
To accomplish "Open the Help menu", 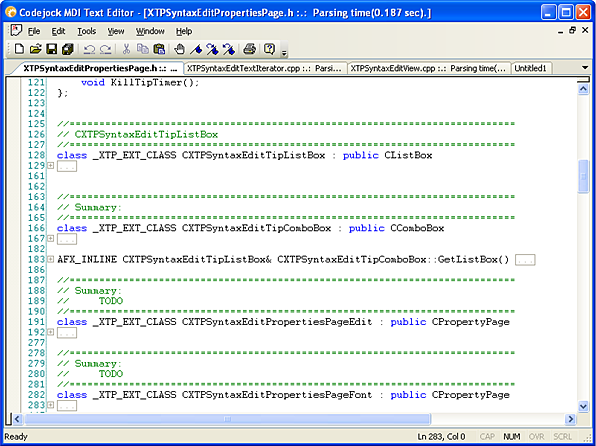I will tap(184, 31).
